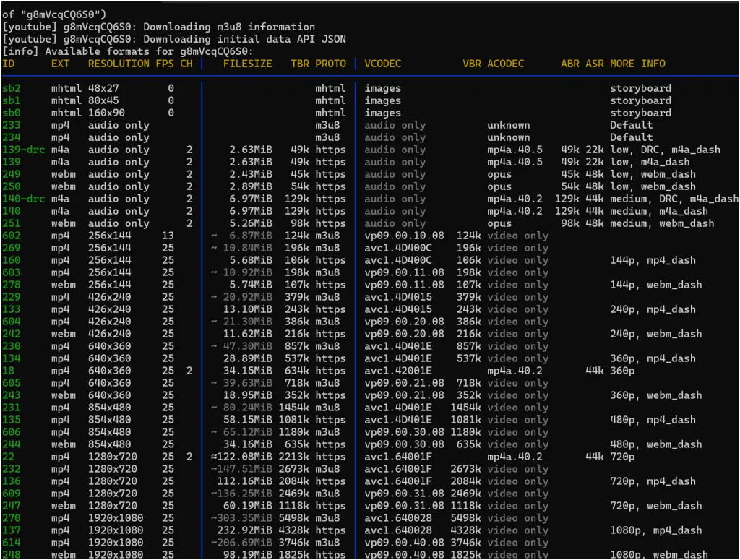Select format ID sb2 in the list

tap(12, 88)
